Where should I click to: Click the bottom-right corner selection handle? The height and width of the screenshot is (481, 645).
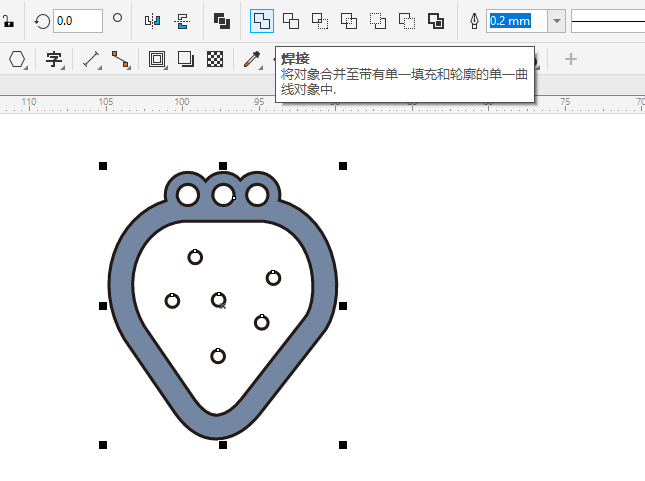(343, 445)
